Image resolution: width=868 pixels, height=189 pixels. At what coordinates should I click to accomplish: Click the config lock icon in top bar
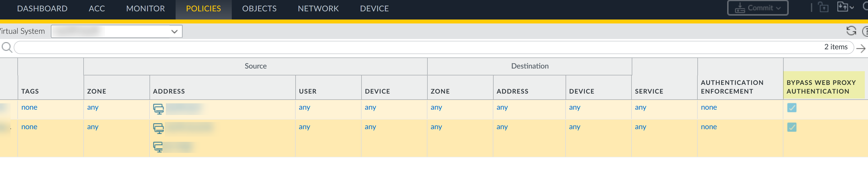tap(823, 7)
